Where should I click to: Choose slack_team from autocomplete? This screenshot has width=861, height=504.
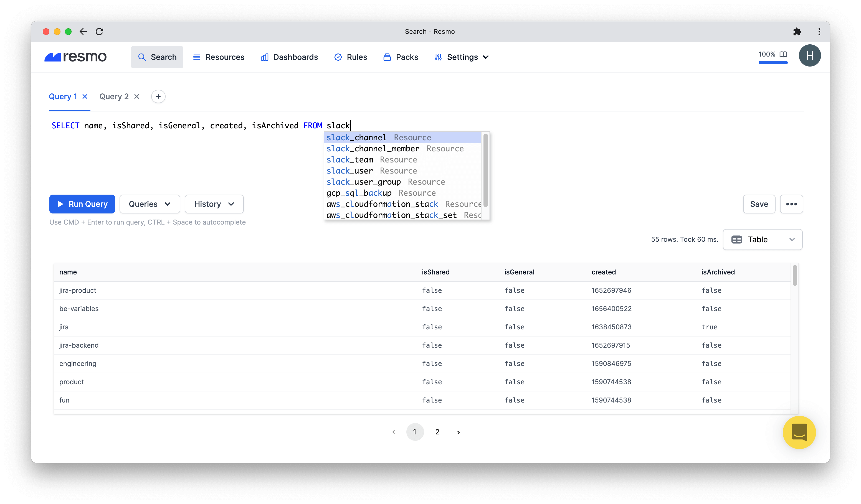click(x=402, y=159)
